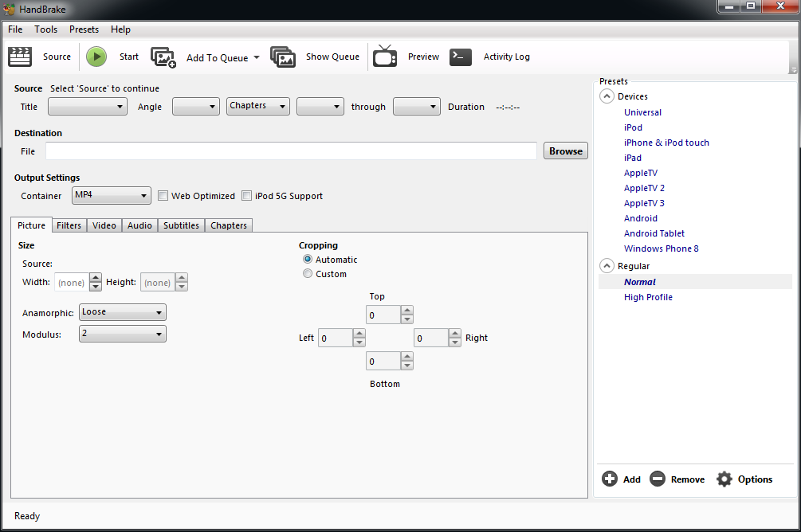Click the Source clapperboard icon
Screen dimensions: 801x532
[x=20, y=57]
